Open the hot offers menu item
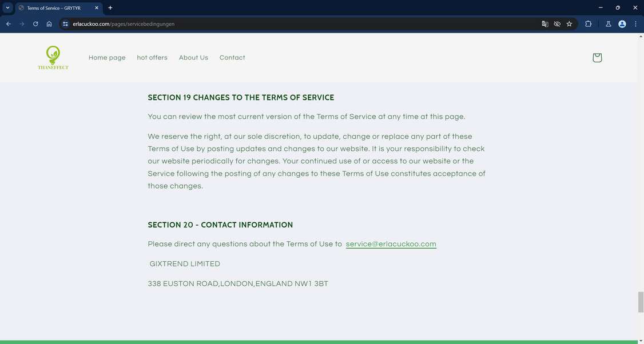Screen dimensions: 644x344 tap(152, 58)
